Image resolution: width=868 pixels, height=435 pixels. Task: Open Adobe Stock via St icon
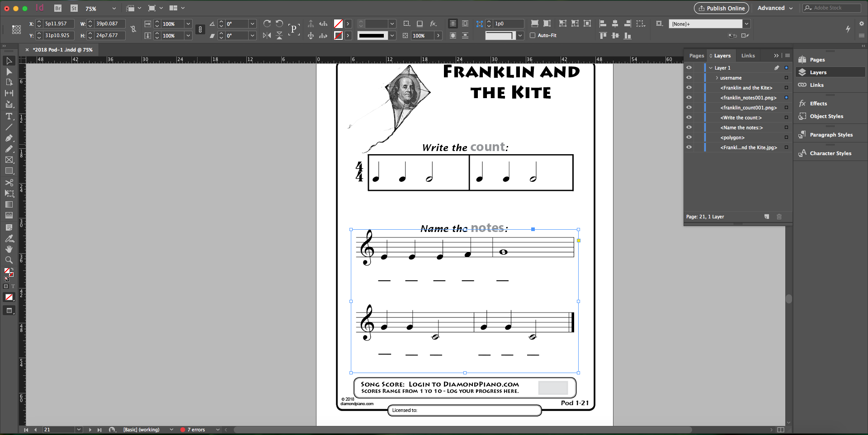[74, 8]
